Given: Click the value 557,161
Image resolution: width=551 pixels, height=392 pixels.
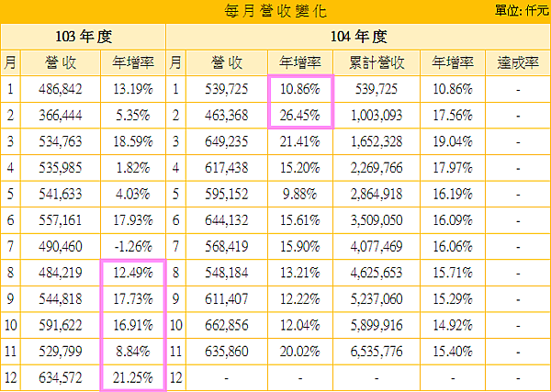Looking at the screenshot, I should [x=61, y=220].
